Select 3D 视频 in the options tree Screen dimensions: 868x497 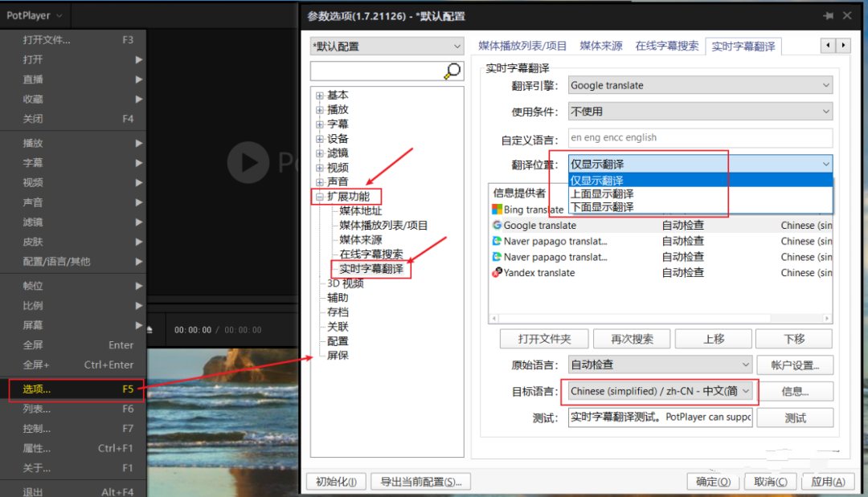pyautogui.click(x=346, y=283)
